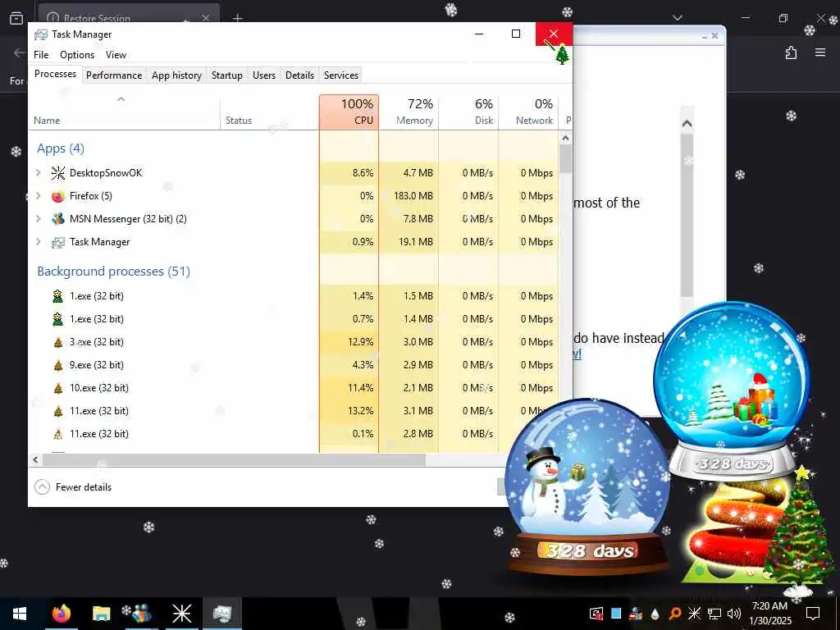Sort by the CPU column header
Screen dimensions: 840x630
point(349,112)
